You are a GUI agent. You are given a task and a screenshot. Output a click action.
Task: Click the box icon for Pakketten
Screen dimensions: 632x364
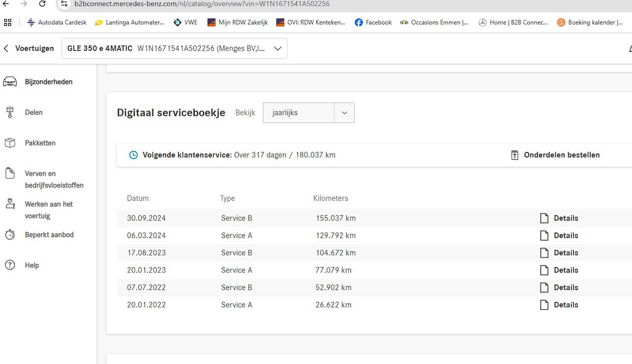pos(10,143)
